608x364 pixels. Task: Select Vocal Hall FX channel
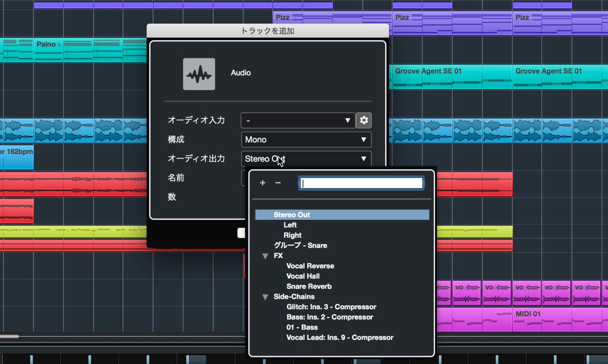(303, 276)
